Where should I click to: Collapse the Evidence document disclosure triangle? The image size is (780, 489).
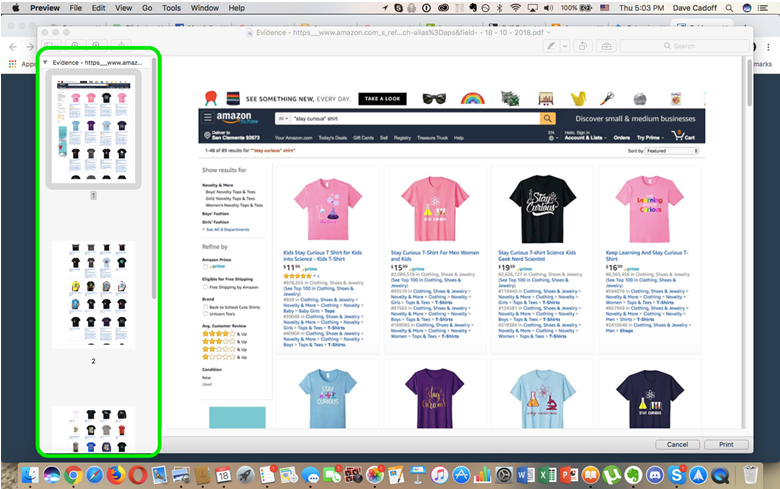coord(45,63)
